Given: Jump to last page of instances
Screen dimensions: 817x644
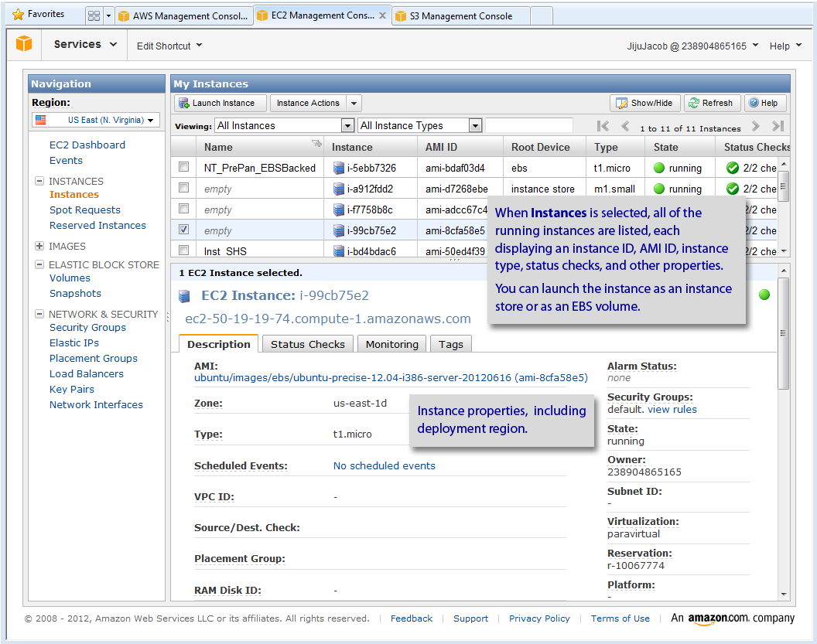Looking at the screenshot, I should (778, 126).
